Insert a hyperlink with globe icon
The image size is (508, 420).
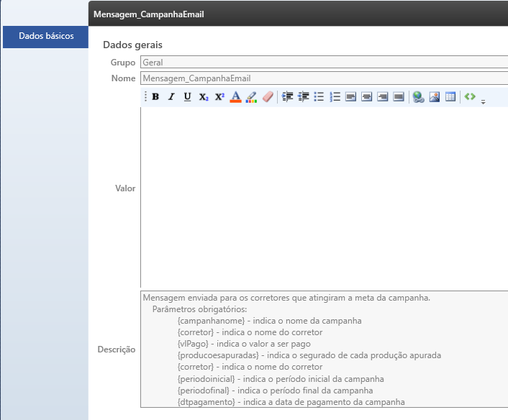tap(418, 96)
